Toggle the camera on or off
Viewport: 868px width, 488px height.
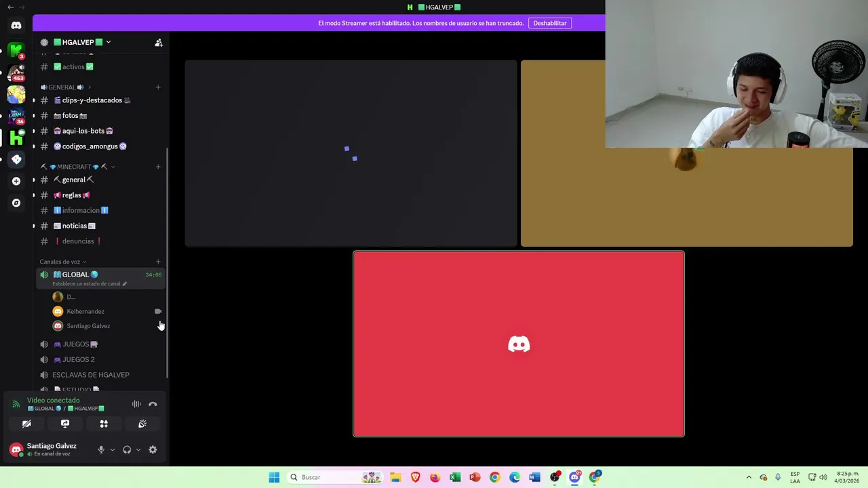click(x=26, y=424)
